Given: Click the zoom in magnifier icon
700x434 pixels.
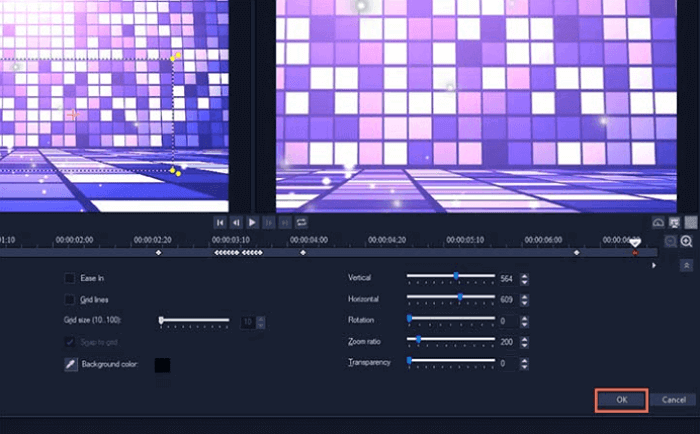Looking at the screenshot, I should (x=687, y=241).
